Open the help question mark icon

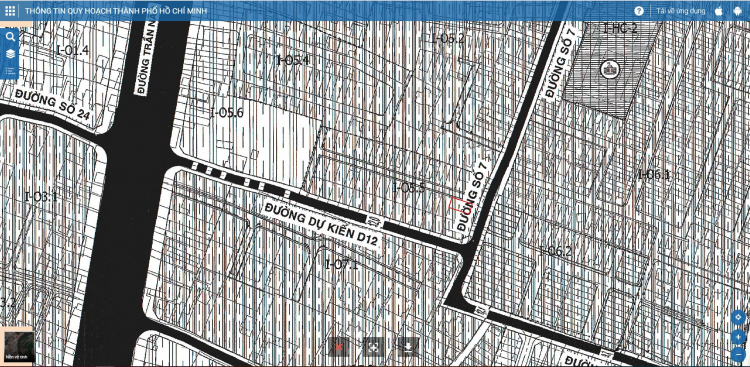639,11
